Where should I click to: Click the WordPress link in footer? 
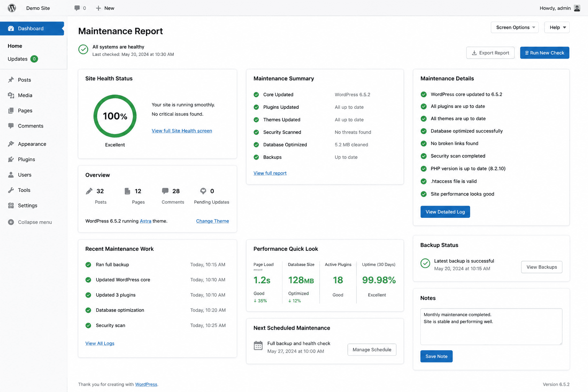click(x=146, y=384)
